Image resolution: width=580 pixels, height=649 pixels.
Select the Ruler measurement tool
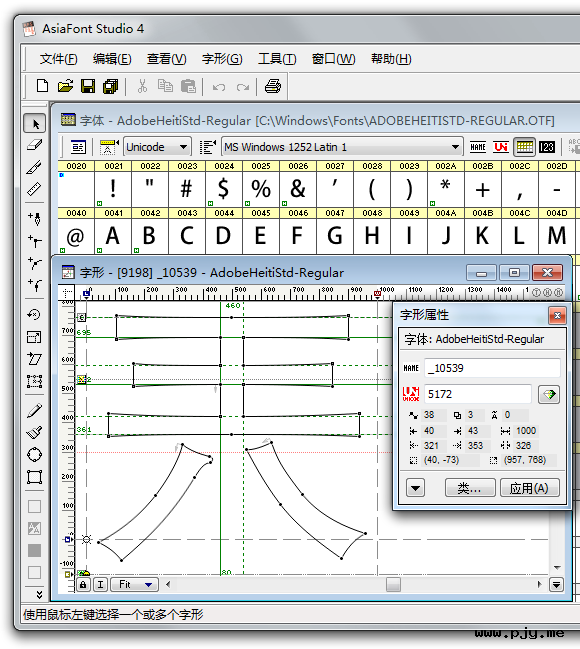point(35,189)
